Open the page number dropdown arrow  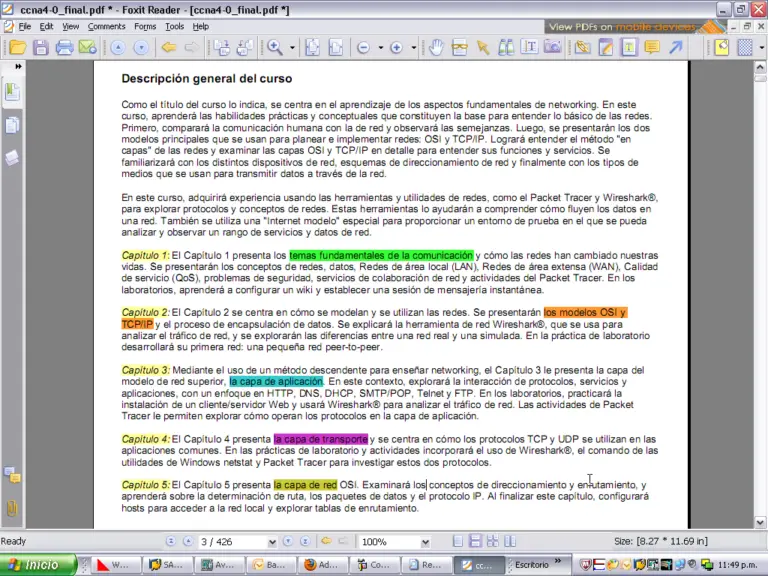tap(272, 542)
